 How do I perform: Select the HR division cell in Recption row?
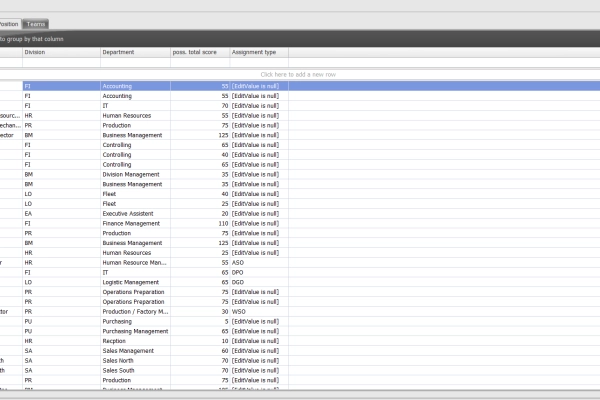(61, 341)
